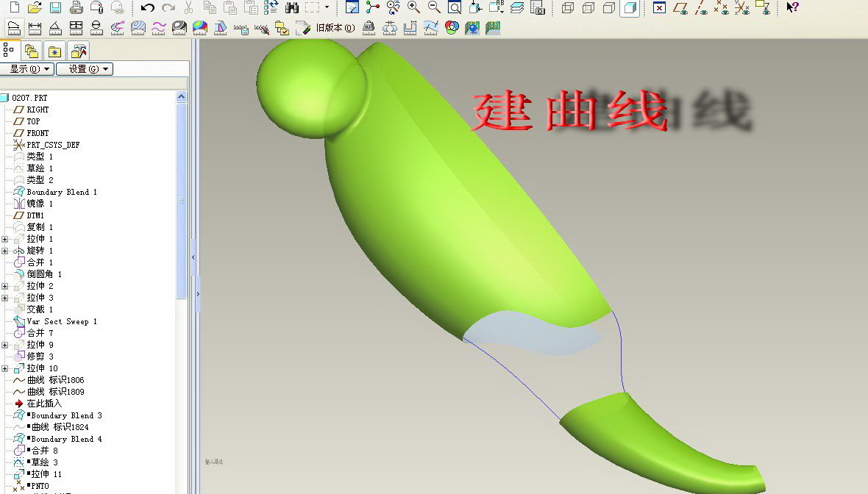Toggle datum planes display on or off
Image resolution: width=868 pixels, height=494 pixels.
click(681, 8)
